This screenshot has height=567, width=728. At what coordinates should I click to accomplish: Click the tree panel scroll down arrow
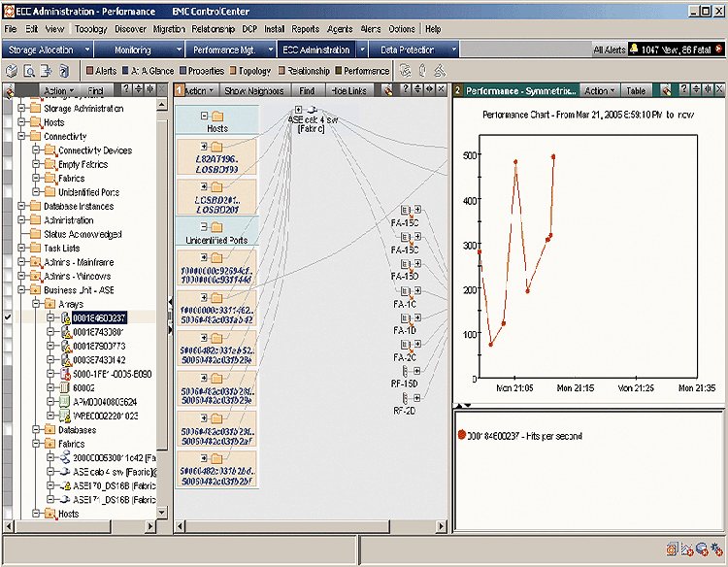click(161, 513)
